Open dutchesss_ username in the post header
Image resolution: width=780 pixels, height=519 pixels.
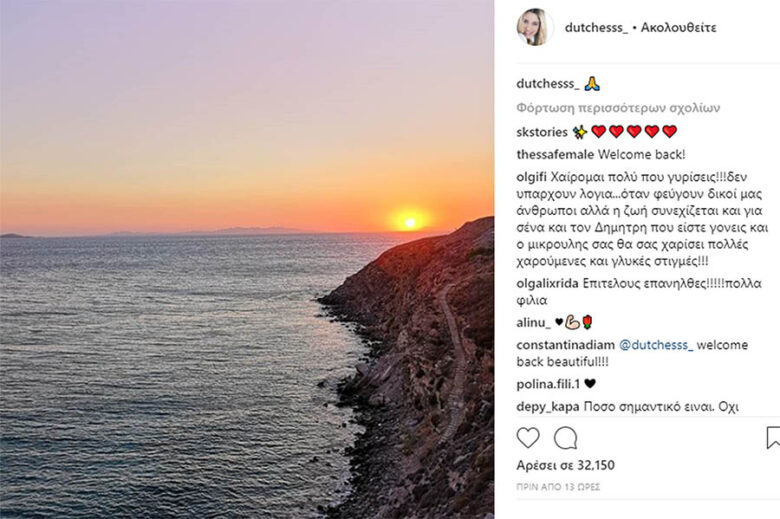pyautogui.click(x=596, y=27)
